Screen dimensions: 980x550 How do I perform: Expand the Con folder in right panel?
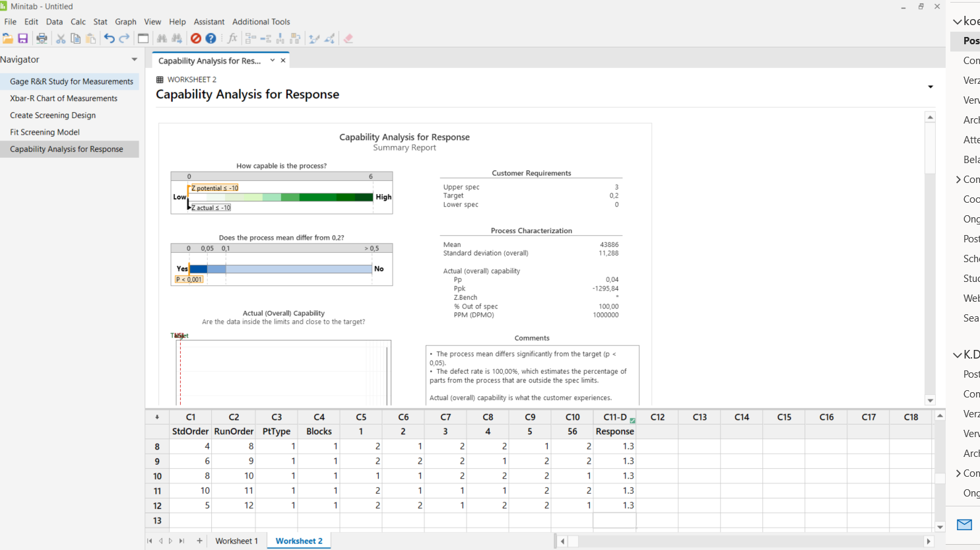(958, 179)
